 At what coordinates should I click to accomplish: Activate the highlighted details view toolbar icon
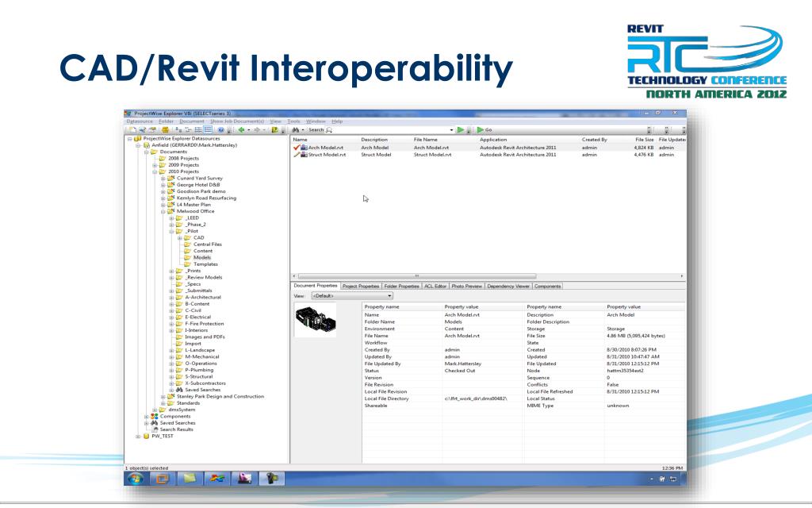[208, 129]
